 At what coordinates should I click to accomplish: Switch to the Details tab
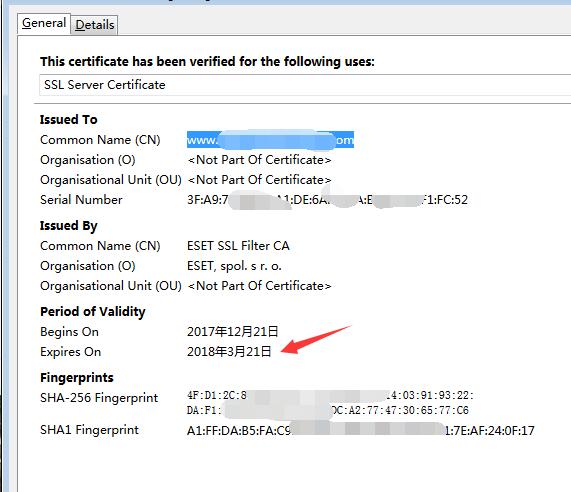(x=95, y=25)
